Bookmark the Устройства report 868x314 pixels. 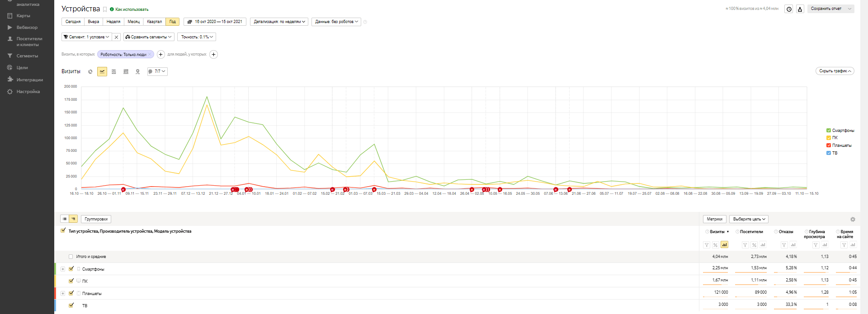click(x=105, y=9)
